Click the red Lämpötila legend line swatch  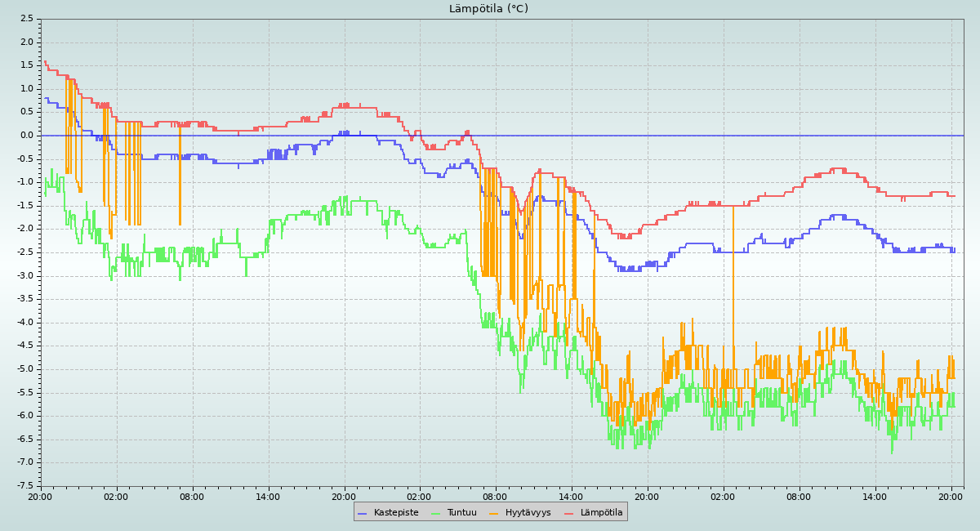coord(569,513)
